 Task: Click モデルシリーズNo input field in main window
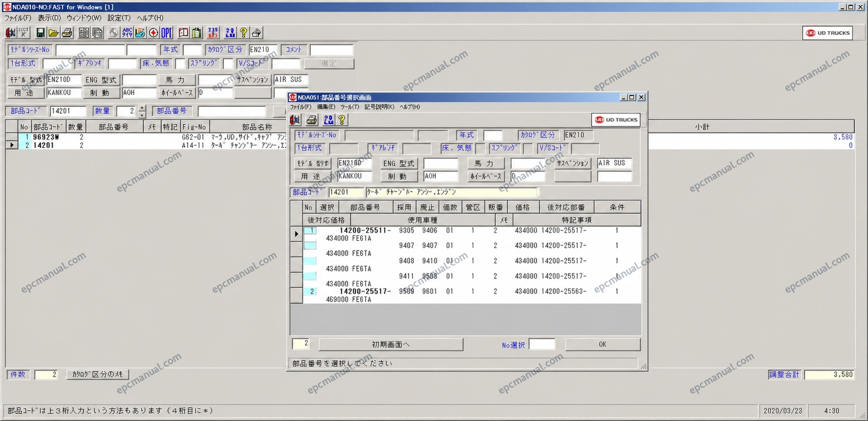point(90,50)
